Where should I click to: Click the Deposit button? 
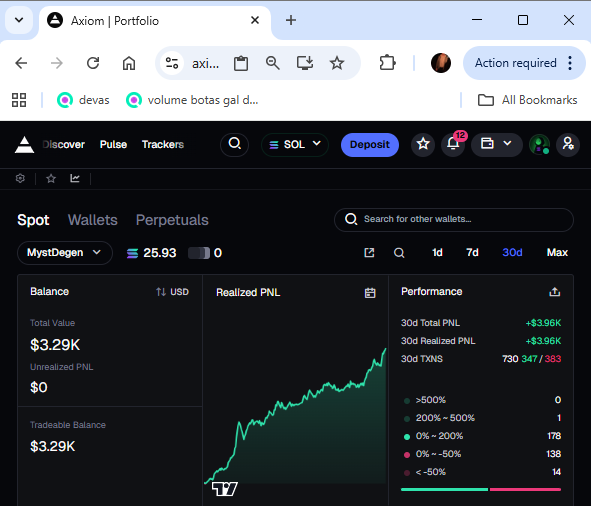(370, 144)
